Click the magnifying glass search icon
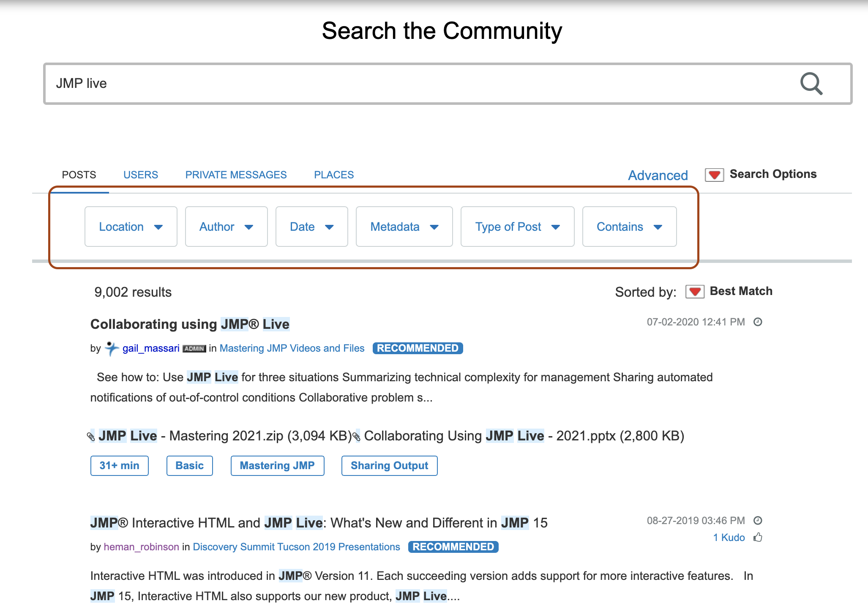Viewport: 868px width, 612px height. pyautogui.click(x=811, y=84)
